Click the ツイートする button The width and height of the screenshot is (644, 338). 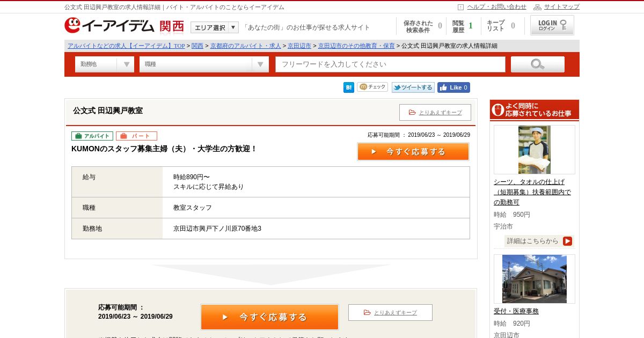413,87
